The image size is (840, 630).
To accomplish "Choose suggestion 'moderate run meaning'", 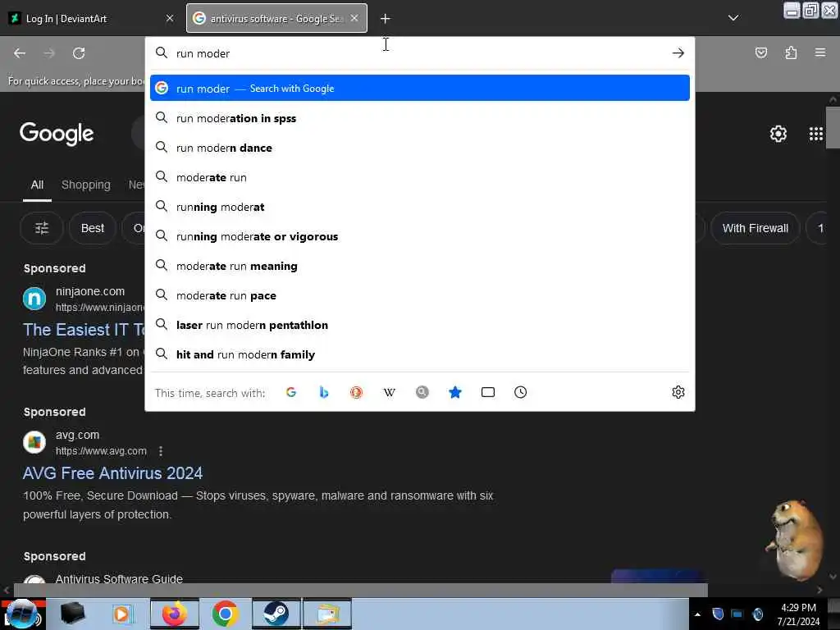I will click(x=420, y=266).
